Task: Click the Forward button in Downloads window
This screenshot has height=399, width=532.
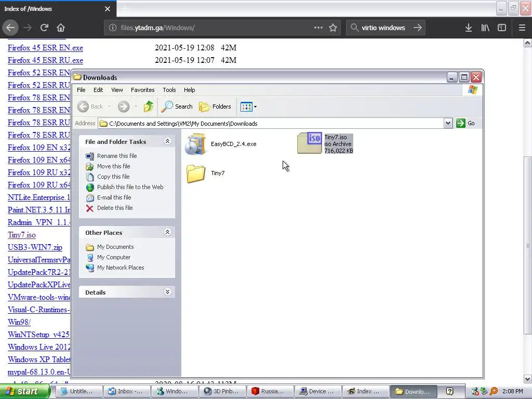Action: [x=124, y=107]
